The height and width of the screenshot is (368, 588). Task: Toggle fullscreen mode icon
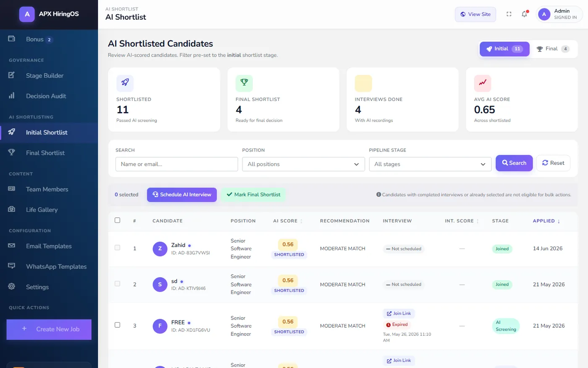point(509,14)
